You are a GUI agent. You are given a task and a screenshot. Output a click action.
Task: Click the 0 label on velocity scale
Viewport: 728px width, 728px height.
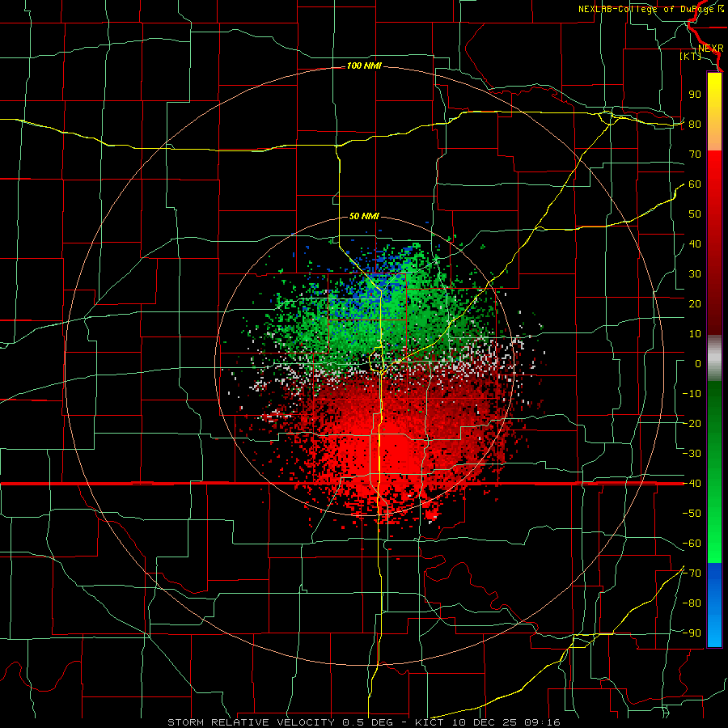pyautogui.click(x=698, y=363)
